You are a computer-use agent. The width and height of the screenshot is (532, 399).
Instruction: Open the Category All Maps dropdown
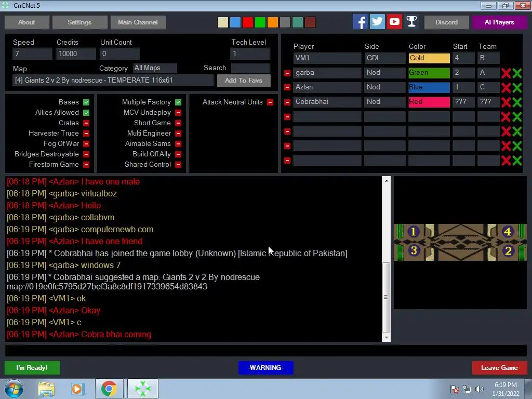pyautogui.click(x=155, y=68)
